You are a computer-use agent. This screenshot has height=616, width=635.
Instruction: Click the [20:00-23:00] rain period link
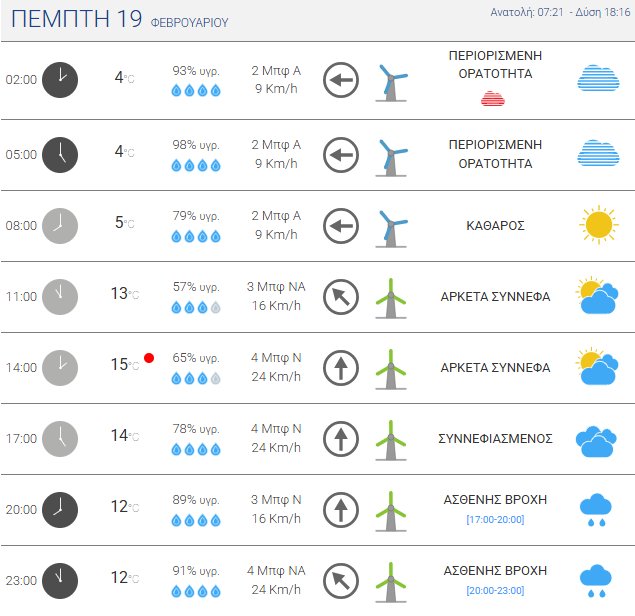pyautogui.click(x=495, y=590)
